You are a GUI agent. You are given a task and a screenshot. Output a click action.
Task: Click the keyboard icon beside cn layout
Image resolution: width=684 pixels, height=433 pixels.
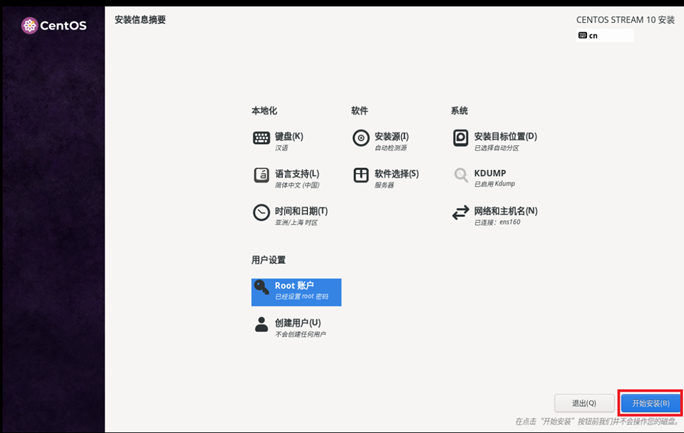[x=582, y=35]
